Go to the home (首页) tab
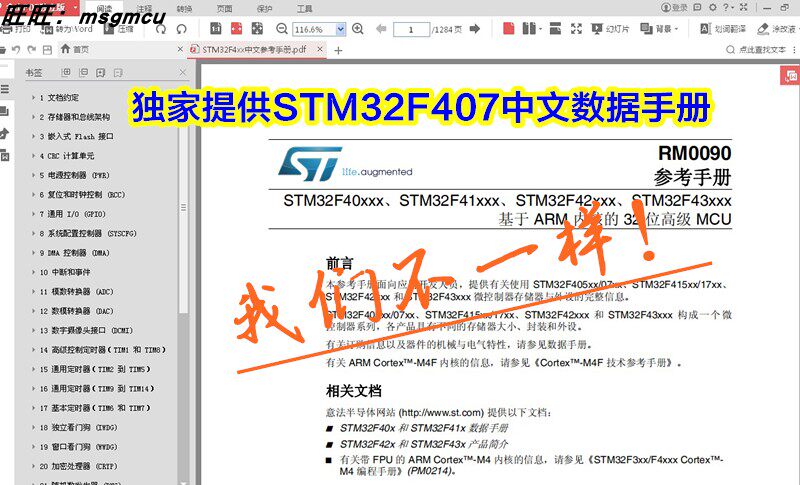Image resolution: width=800 pixels, height=485 pixels. pyautogui.click(x=74, y=49)
